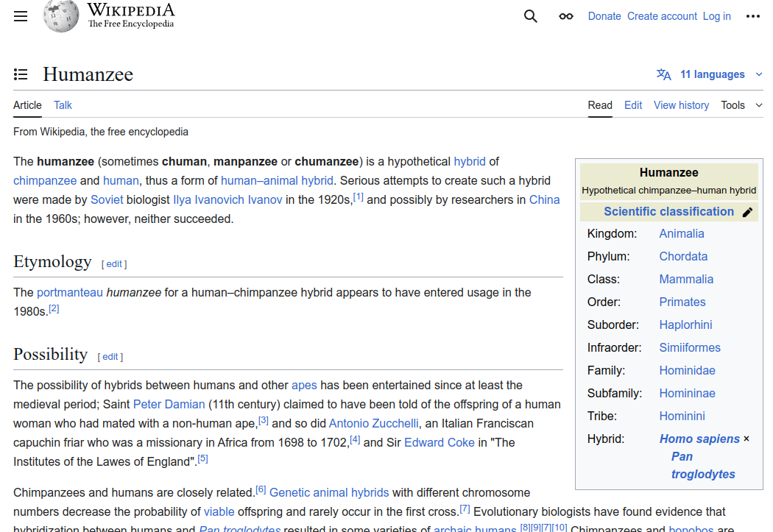Open the China link
The height and width of the screenshot is (532, 773).
point(544,200)
